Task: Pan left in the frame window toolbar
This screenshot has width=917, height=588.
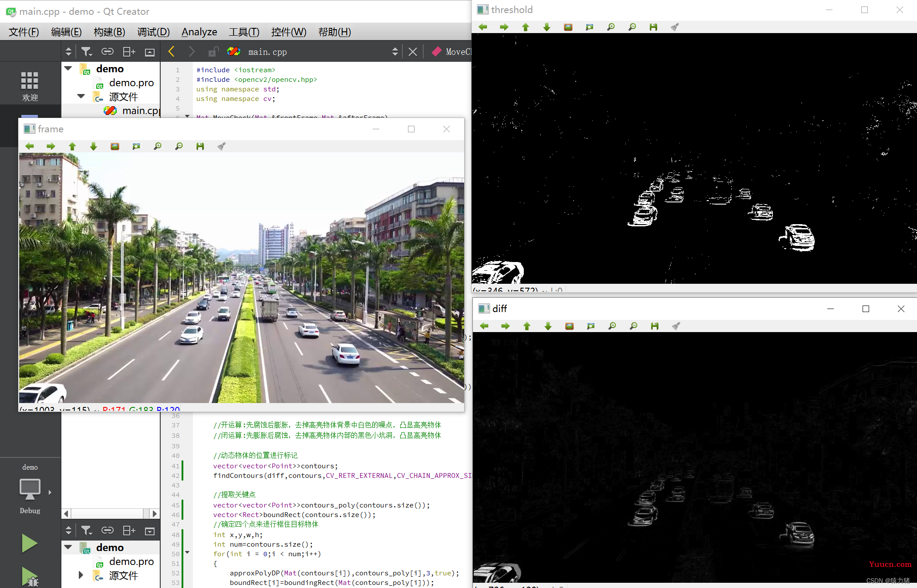Action: click(x=30, y=146)
